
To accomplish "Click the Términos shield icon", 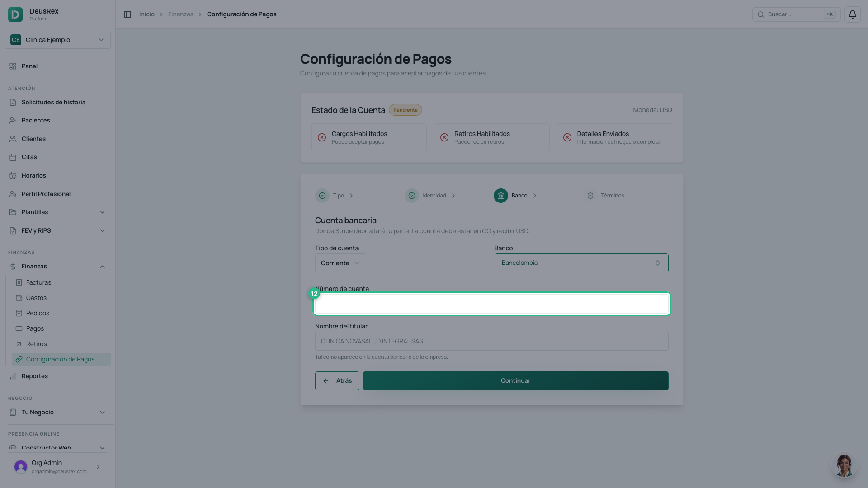I will tap(590, 196).
